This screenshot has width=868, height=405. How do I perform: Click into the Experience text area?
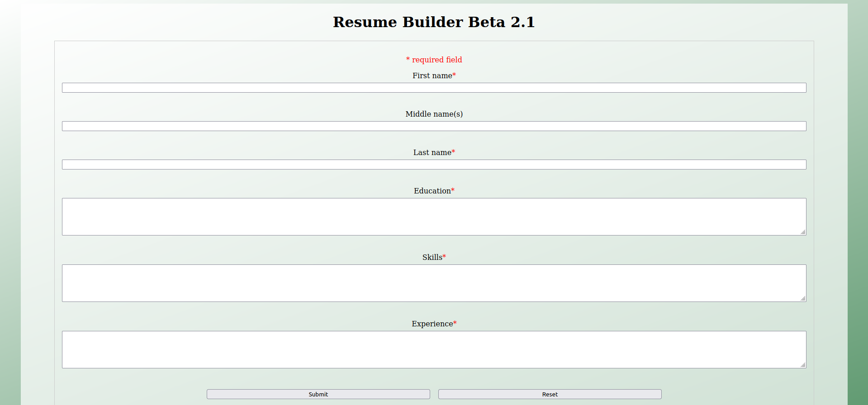click(434, 349)
